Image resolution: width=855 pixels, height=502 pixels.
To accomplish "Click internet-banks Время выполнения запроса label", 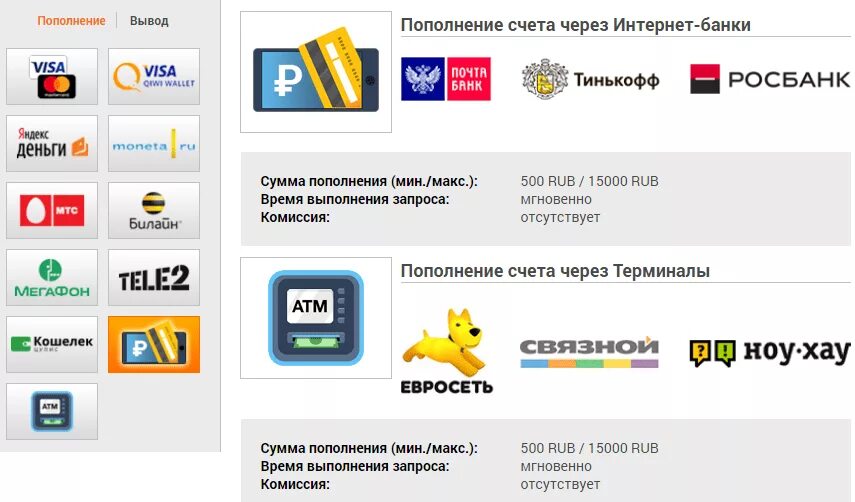I will coord(355,199).
